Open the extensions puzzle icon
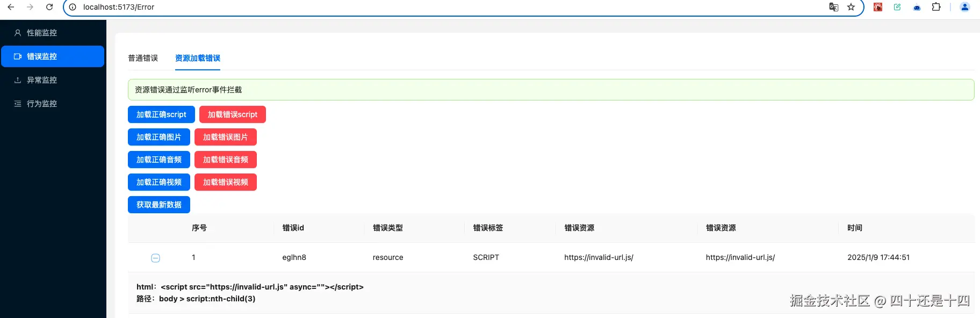 coord(936,7)
